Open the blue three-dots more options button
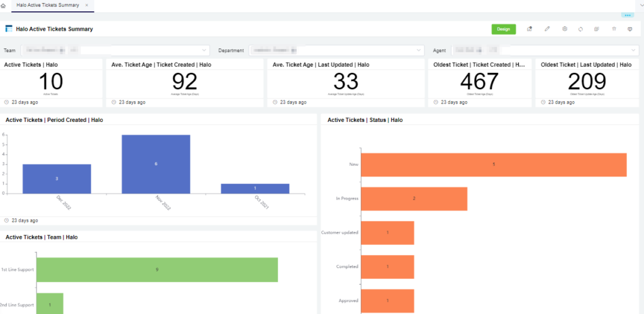Image resolution: width=644 pixels, height=314 pixels. tap(627, 15)
